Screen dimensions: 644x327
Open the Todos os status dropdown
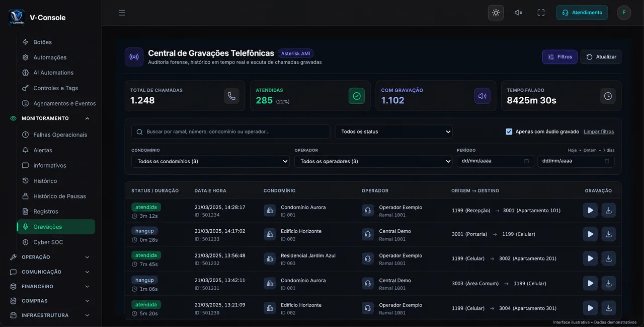pos(394,132)
